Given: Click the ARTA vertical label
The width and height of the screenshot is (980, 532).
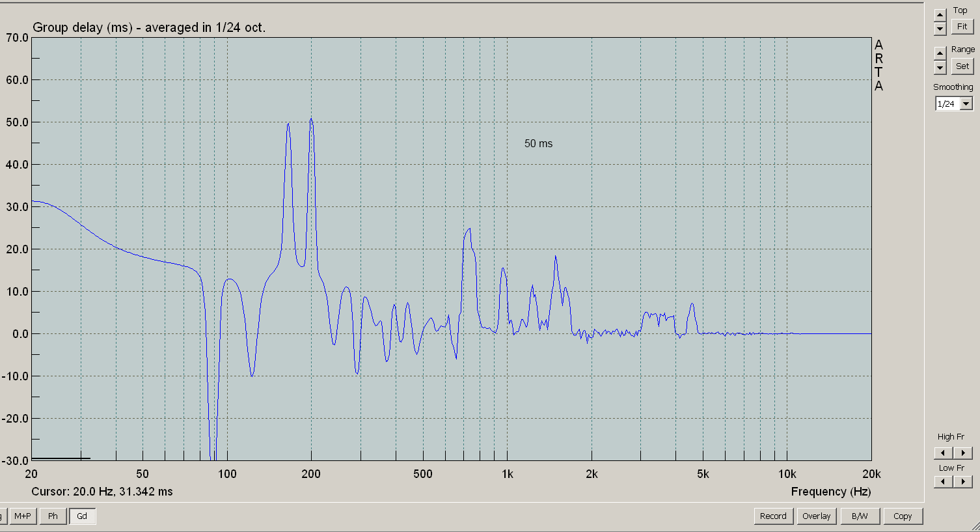Looking at the screenshot, I should pos(878,66).
